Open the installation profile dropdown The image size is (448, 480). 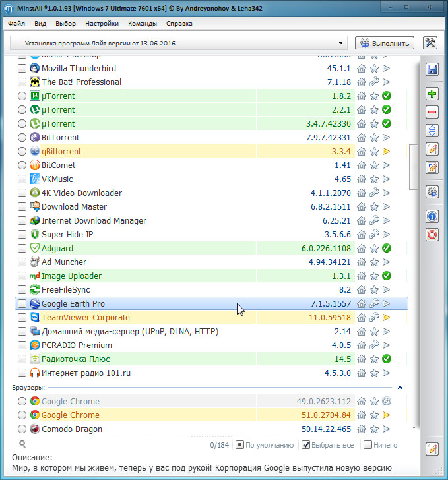(x=179, y=43)
